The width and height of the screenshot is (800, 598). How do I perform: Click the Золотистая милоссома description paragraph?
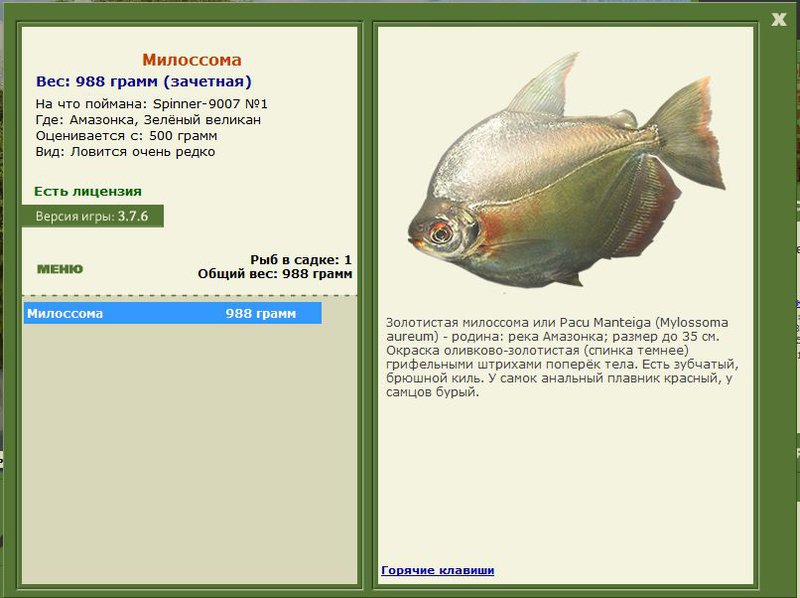562,357
